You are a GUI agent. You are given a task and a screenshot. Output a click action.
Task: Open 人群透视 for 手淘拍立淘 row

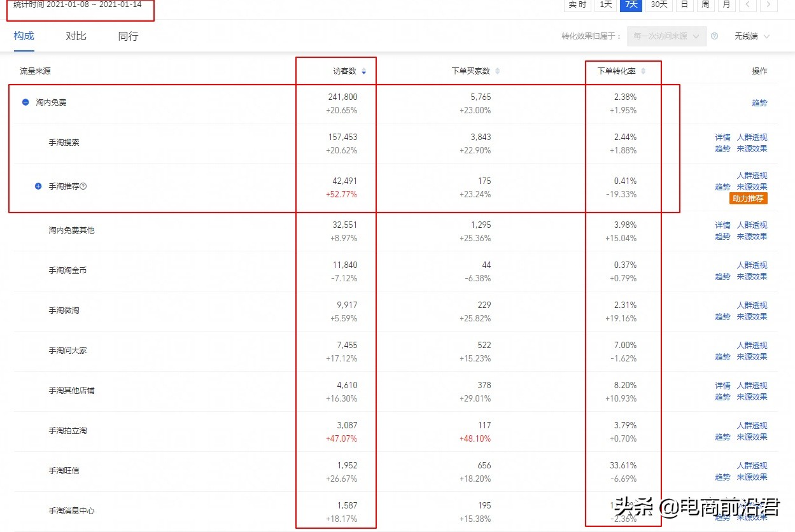coord(752,425)
